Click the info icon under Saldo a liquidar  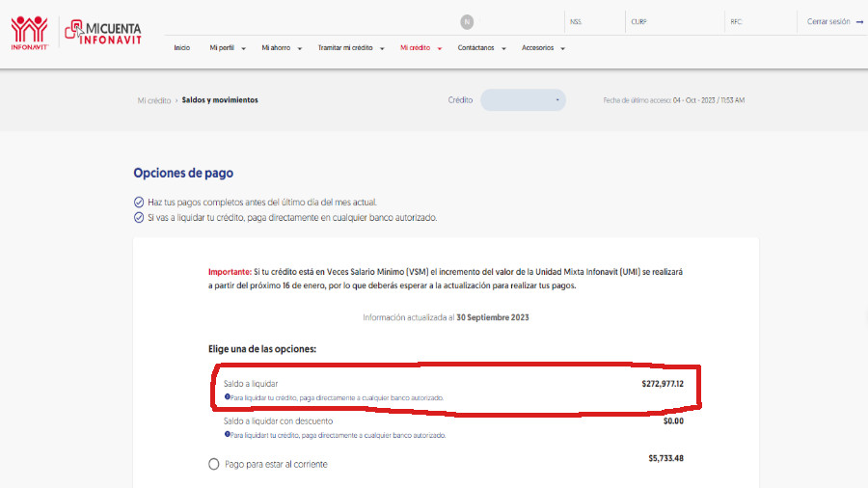227,396
